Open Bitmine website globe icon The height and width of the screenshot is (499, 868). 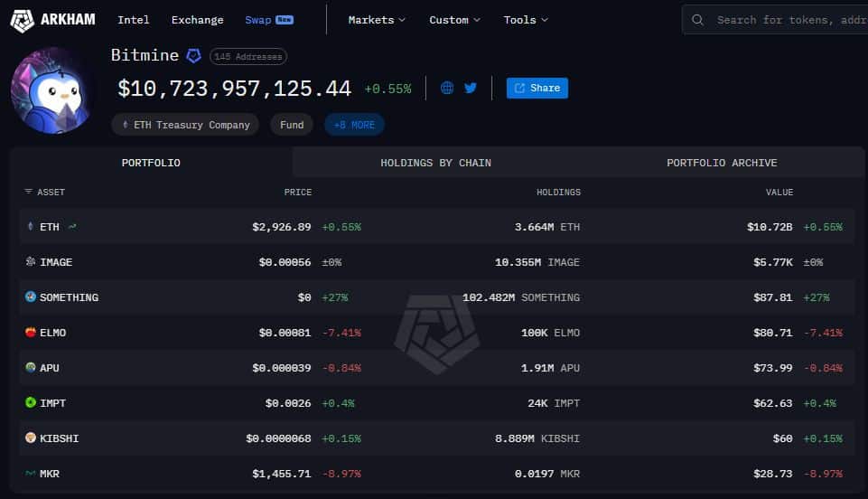(447, 88)
